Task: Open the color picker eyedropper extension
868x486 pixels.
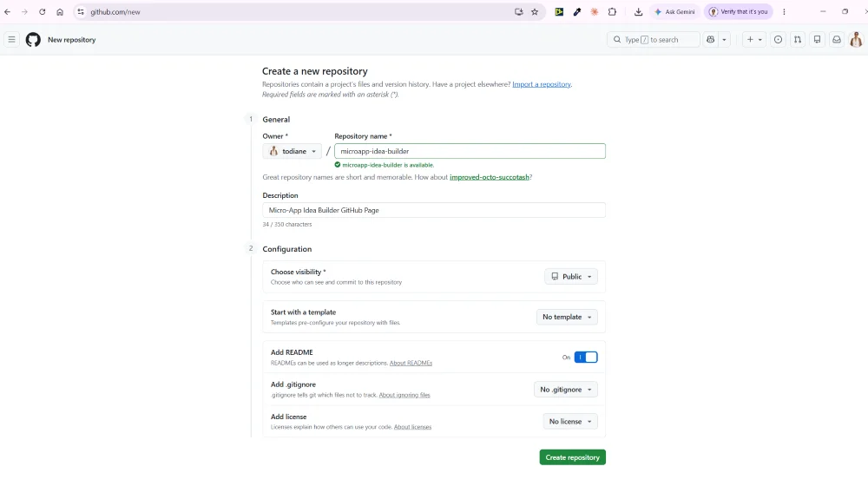Action: (577, 11)
